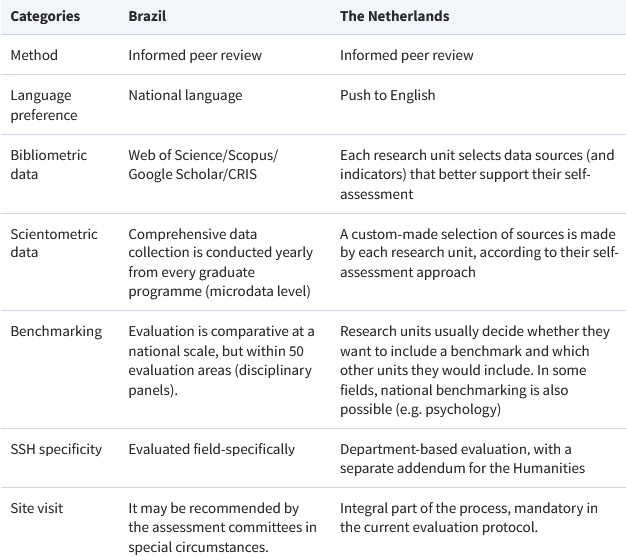Click Research units usually decide paragraph
Image resolution: width=626 pixels, height=557 pixels.
tap(475, 370)
